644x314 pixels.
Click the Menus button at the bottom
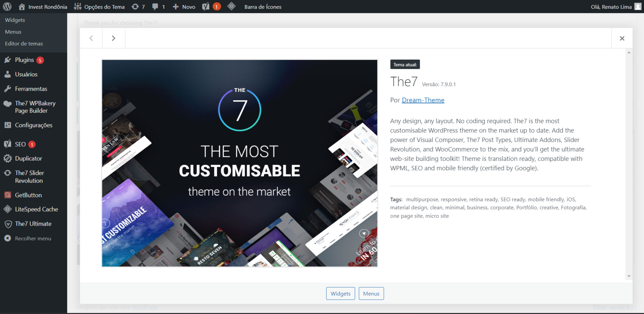coord(371,294)
